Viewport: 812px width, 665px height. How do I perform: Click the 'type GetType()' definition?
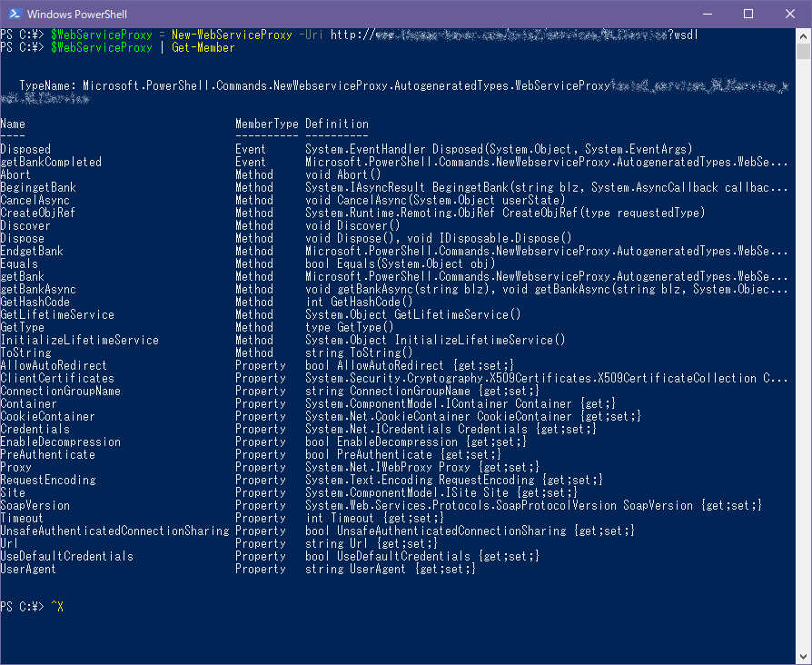[x=350, y=327]
